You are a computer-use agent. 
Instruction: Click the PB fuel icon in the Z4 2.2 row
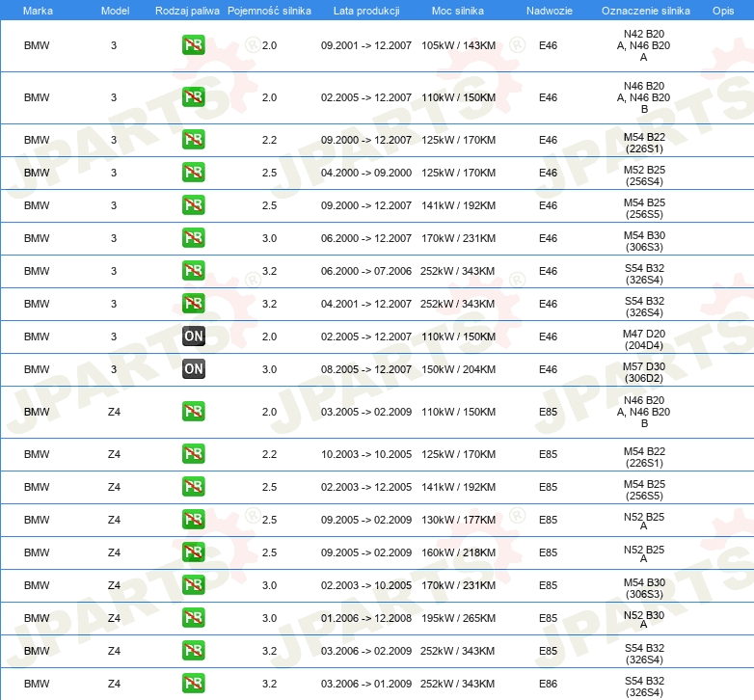point(194,454)
